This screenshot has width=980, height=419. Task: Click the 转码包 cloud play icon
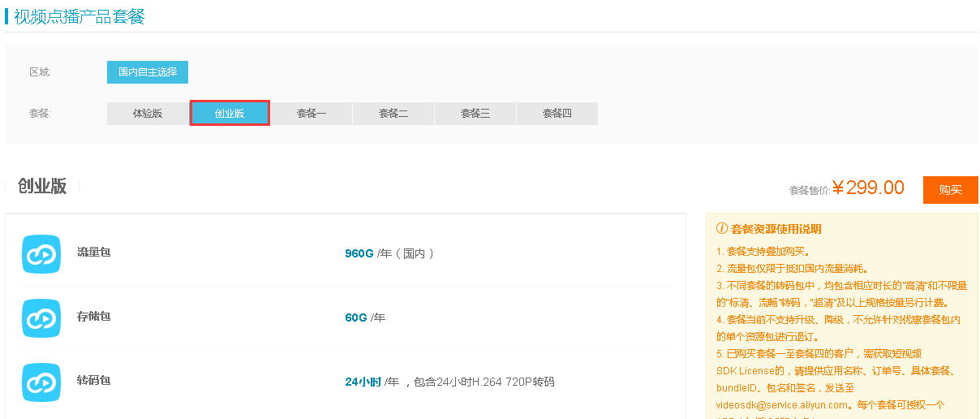coord(41,382)
